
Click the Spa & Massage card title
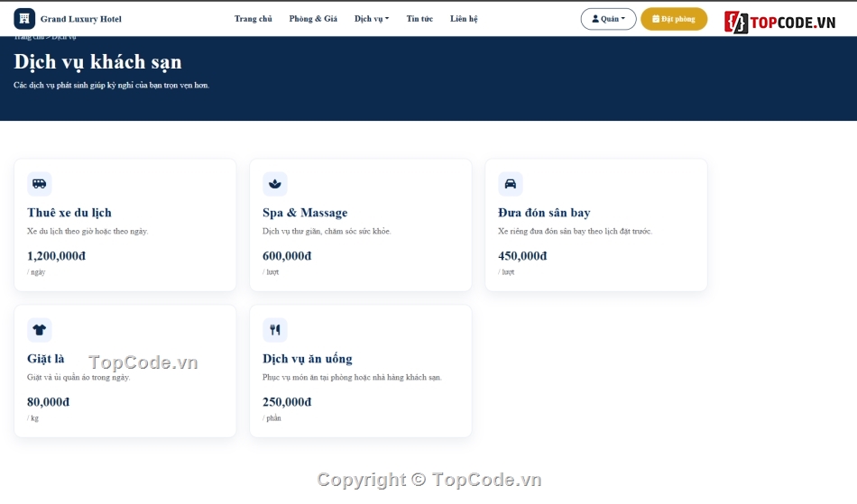[x=305, y=213]
